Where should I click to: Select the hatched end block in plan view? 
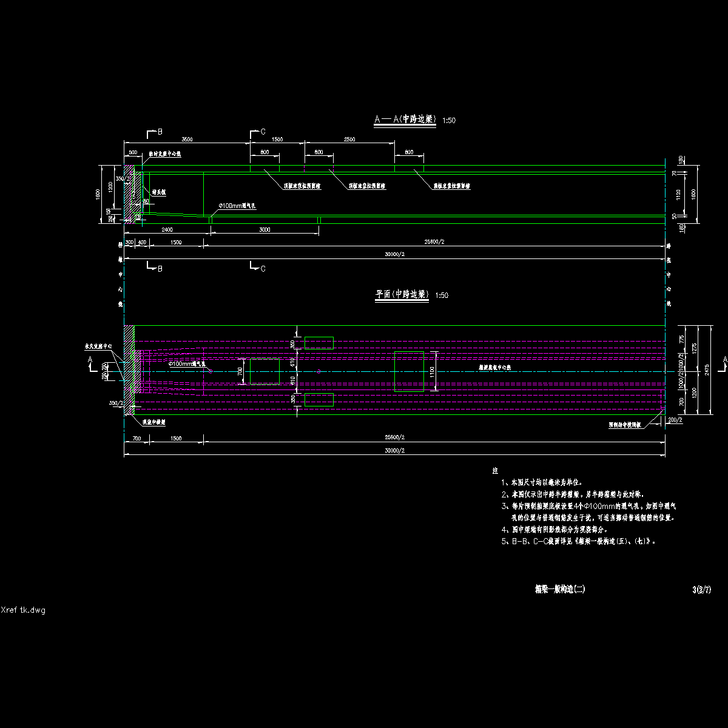click(x=129, y=370)
